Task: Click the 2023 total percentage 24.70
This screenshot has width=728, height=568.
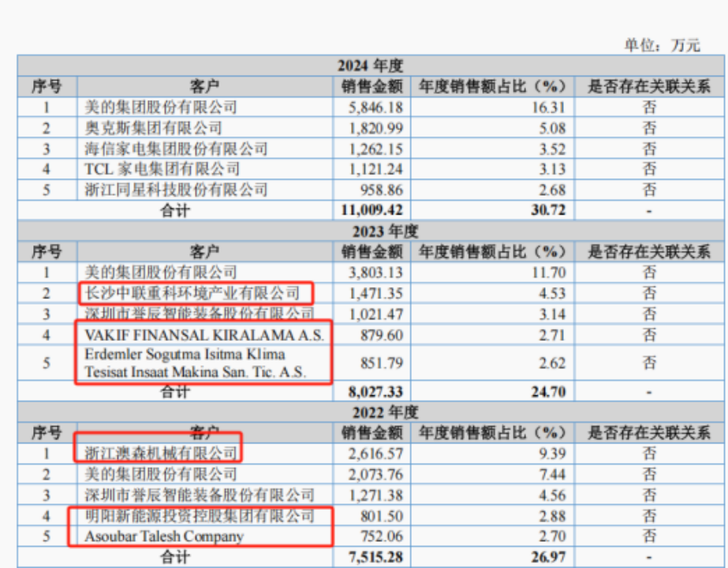Action: click(548, 391)
